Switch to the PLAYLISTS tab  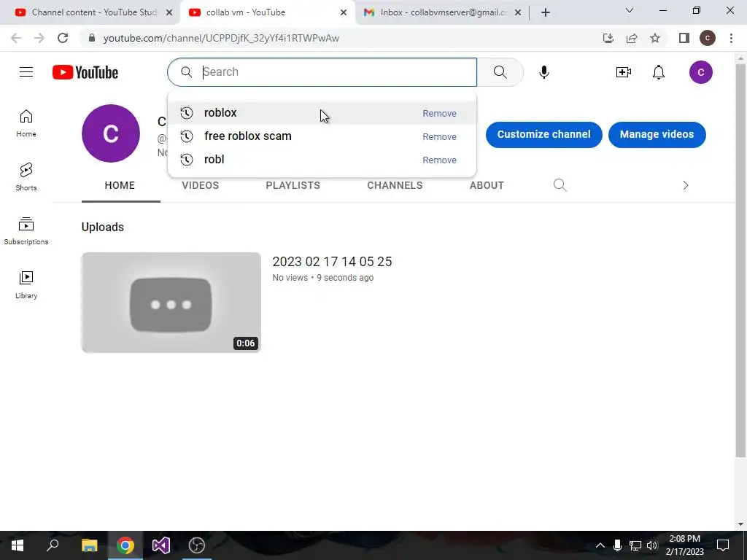pos(293,185)
